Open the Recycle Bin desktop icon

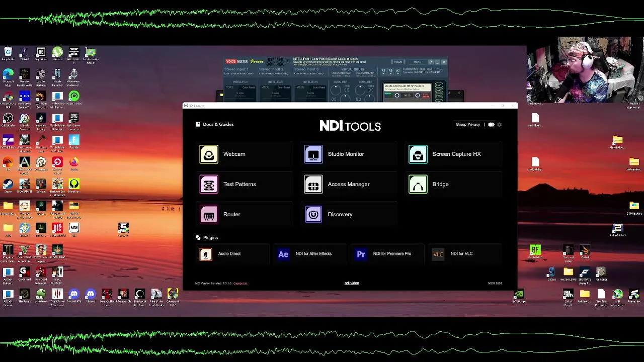[8, 54]
